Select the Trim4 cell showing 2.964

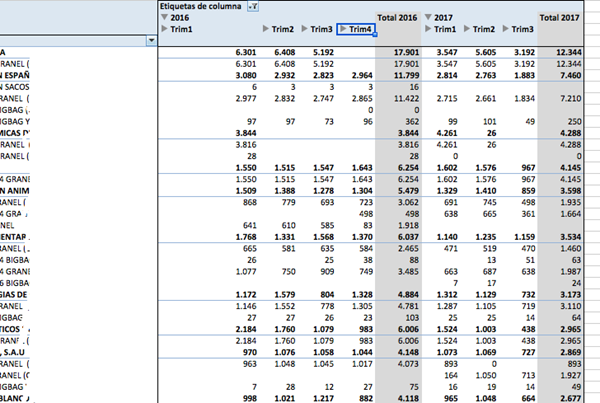[356, 75]
